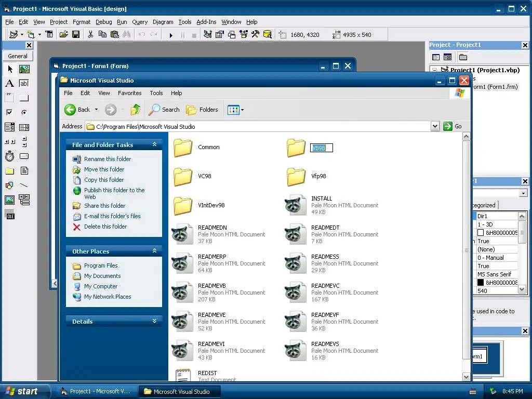532x399 pixels.
Task: Open the address bar dropdown
Action: pos(435,127)
